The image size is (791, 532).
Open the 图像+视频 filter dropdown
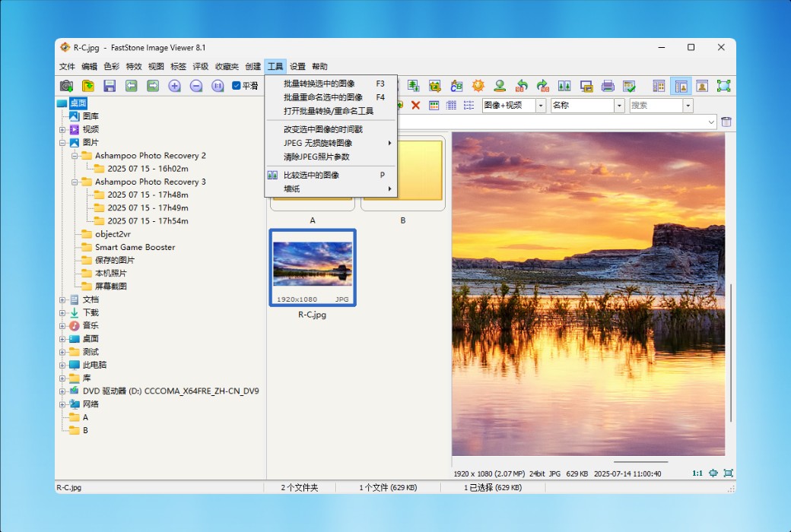(x=541, y=106)
